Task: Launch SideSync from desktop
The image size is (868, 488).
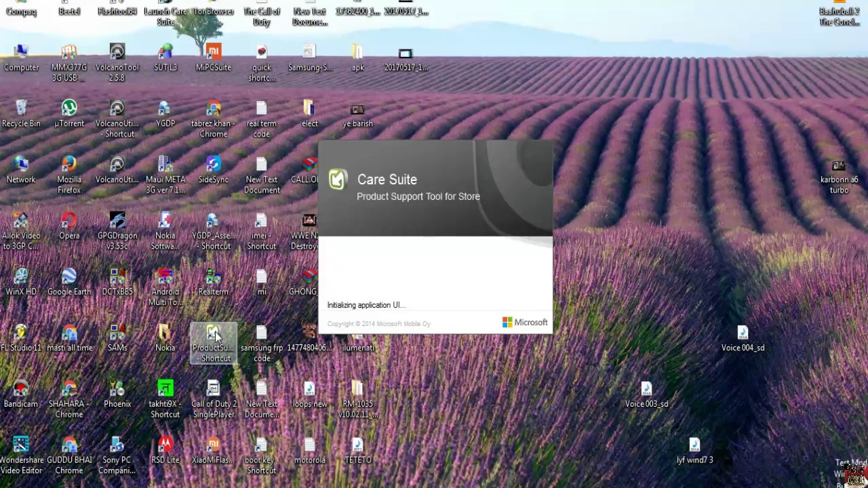Action: [214, 171]
